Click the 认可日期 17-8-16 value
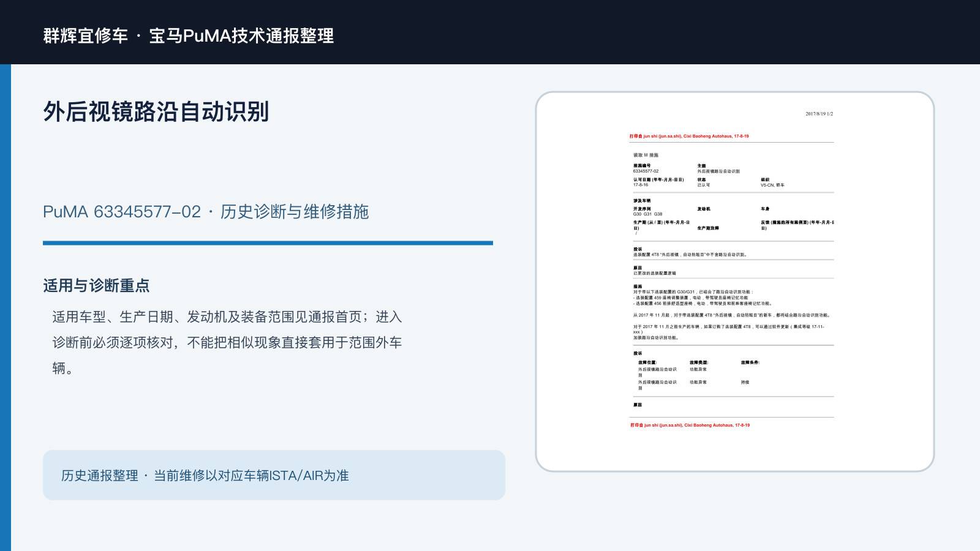The height and width of the screenshot is (551, 980). pyautogui.click(x=641, y=185)
